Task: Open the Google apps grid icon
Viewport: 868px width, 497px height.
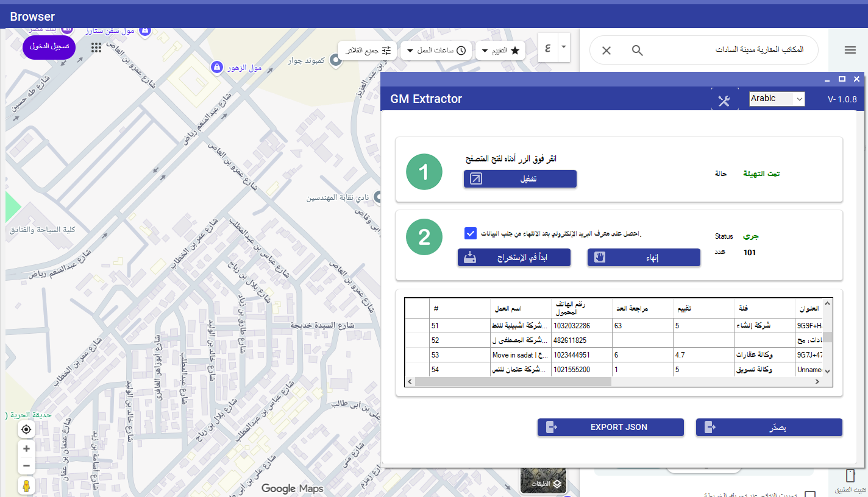Action: (96, 48)
